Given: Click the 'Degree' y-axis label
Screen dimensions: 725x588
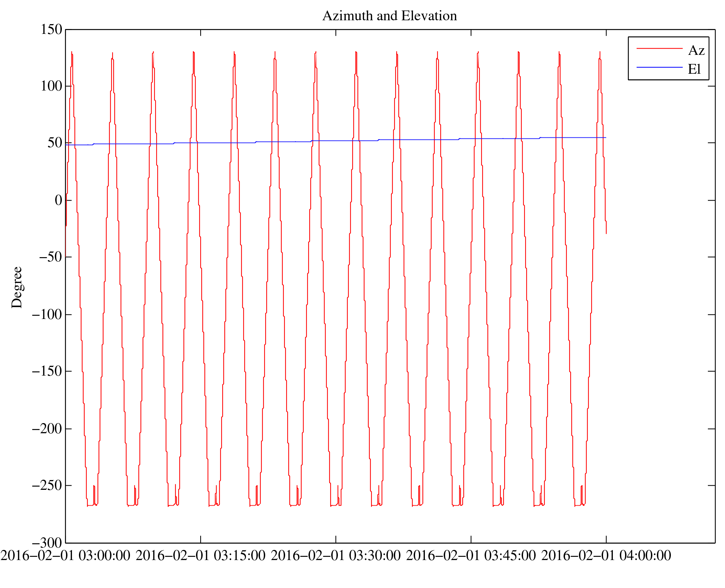Looking at the screenshot, I should tap(17, 287).
